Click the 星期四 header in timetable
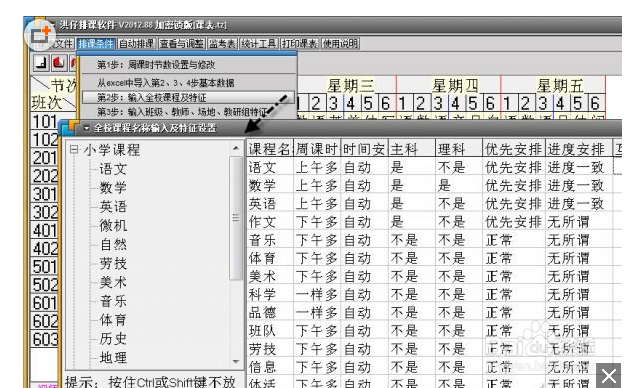The height and width of the screenshot is (388, 633). (x=455, y=85)
